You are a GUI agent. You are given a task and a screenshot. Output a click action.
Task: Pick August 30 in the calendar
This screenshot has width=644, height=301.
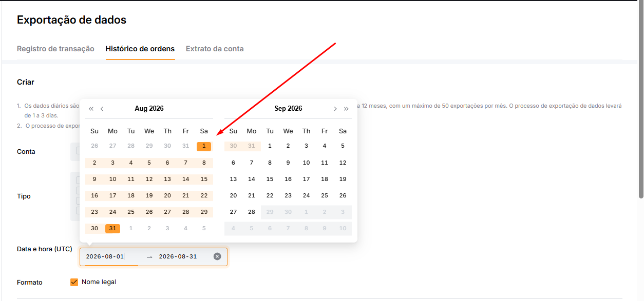point(94,229)
